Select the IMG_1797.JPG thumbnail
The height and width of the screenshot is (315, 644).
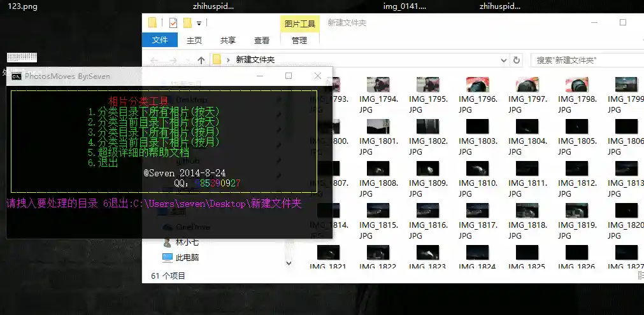pos(527,85)
